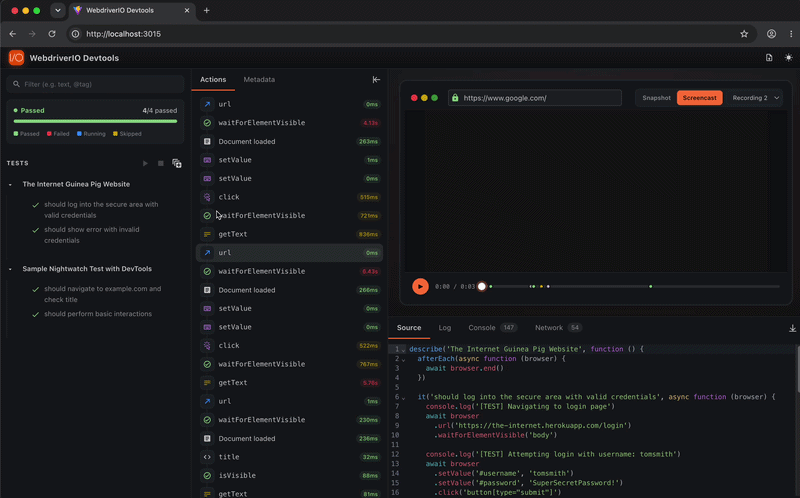Select test should show error with invalid credentials
This screenshot has height=498, width=800.
tap(94, 235)
